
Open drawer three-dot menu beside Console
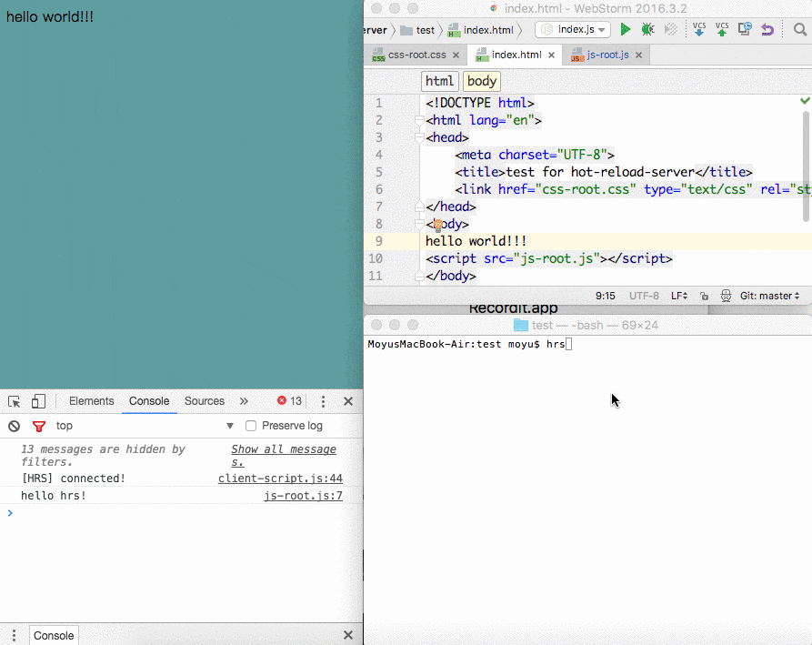click(x=14, y=635)
